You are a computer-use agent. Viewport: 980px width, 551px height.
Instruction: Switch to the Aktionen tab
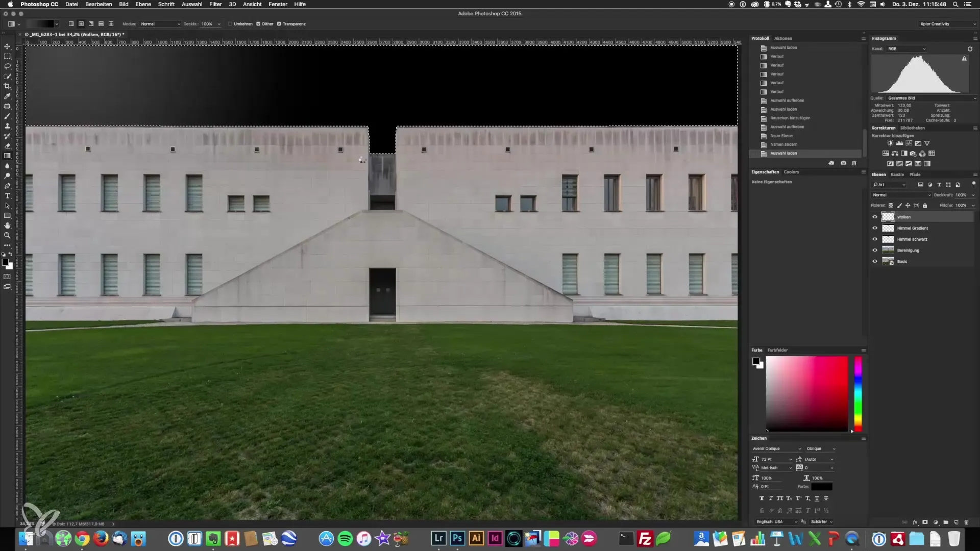(x=783, y=38)
